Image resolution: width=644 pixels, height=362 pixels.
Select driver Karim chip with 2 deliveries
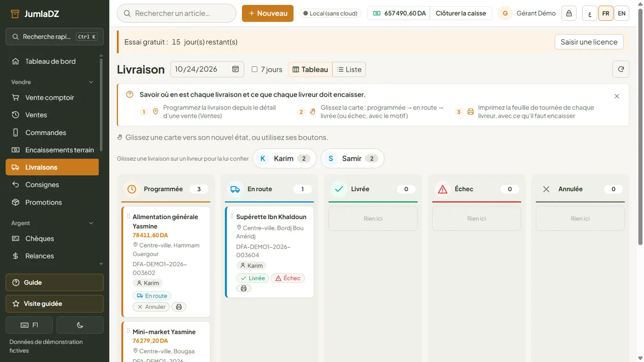click(x=284, y=158)
